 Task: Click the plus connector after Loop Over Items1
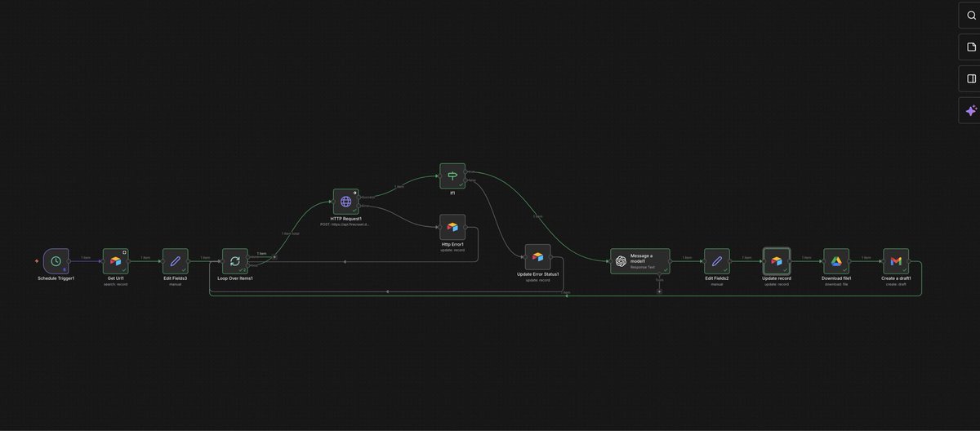tap(274, 257)
